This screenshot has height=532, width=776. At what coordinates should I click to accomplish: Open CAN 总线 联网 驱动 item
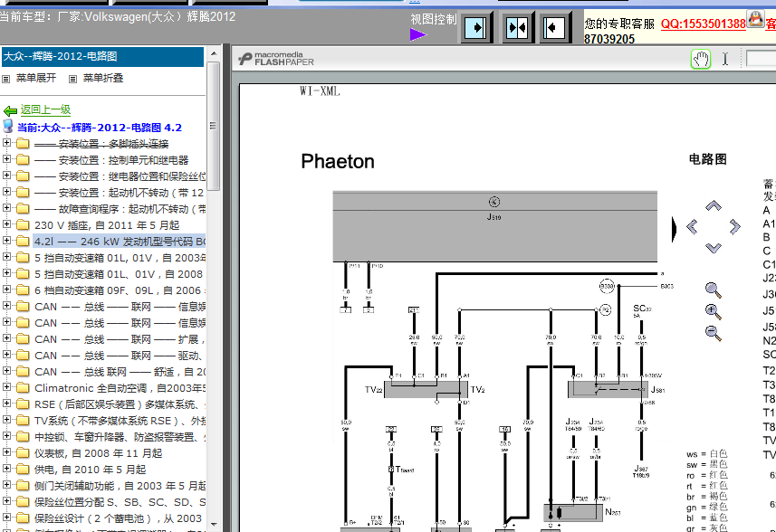pyautogui.click(x=120, y=356)
